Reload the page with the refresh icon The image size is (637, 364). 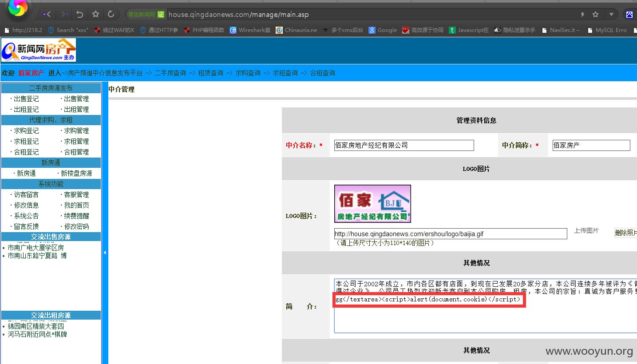(111, 14)
